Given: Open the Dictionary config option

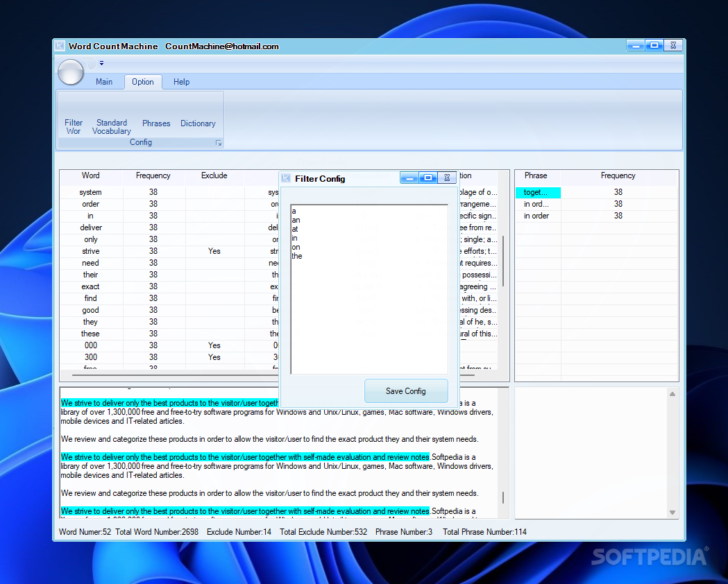Looking at the screenshot, I should point(198,123).
